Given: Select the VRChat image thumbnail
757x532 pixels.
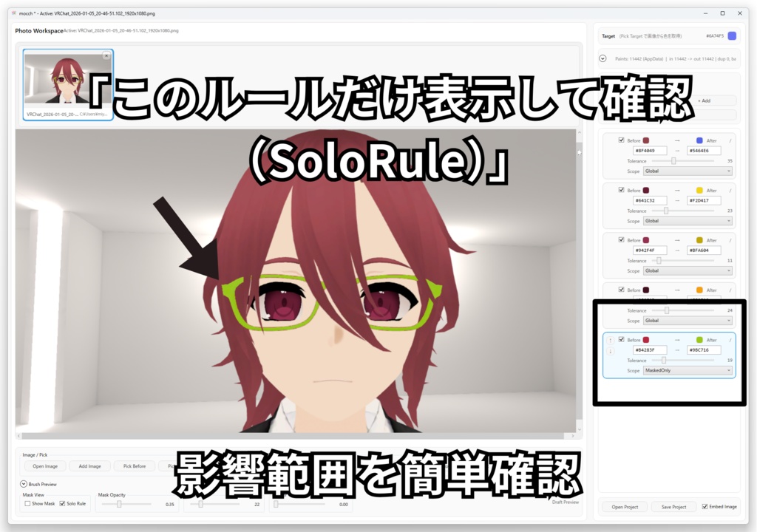Looking at the screenshot, I should click(67, 84).
